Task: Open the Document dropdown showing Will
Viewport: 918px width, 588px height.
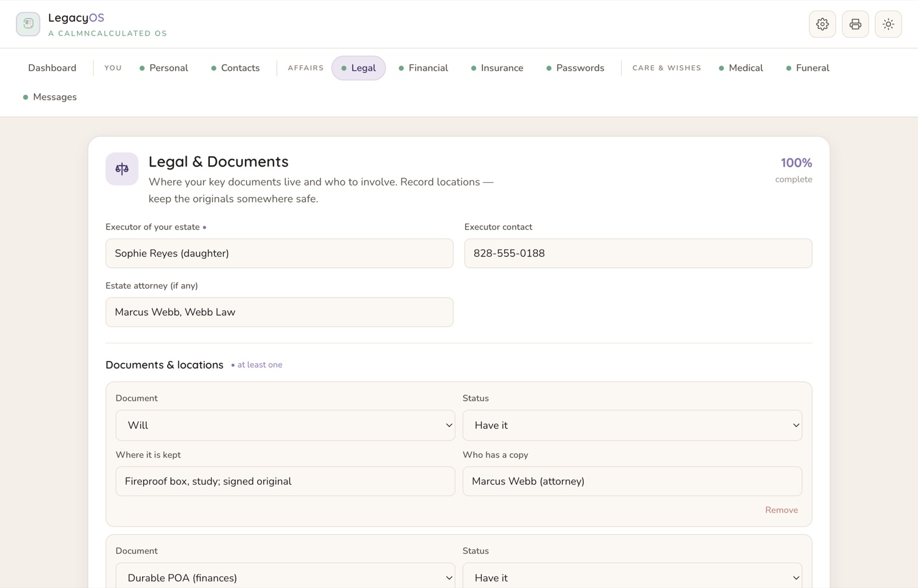Action: [x=285, y=425]
